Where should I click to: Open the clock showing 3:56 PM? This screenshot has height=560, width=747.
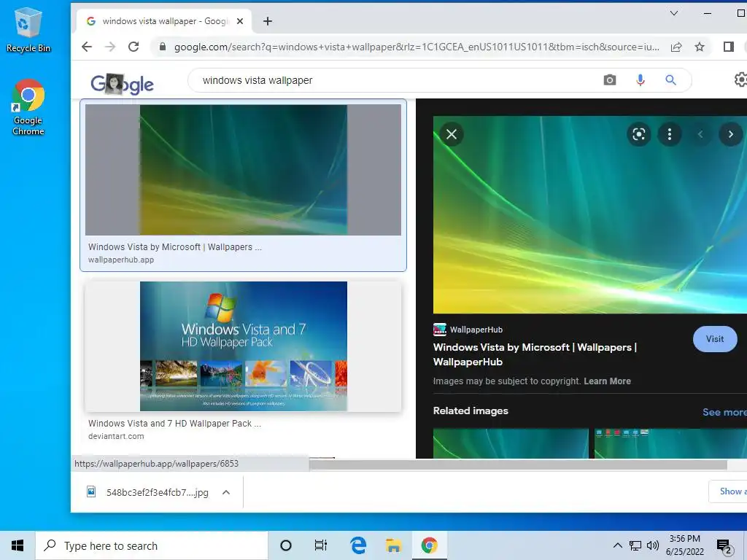coord(684,545)
